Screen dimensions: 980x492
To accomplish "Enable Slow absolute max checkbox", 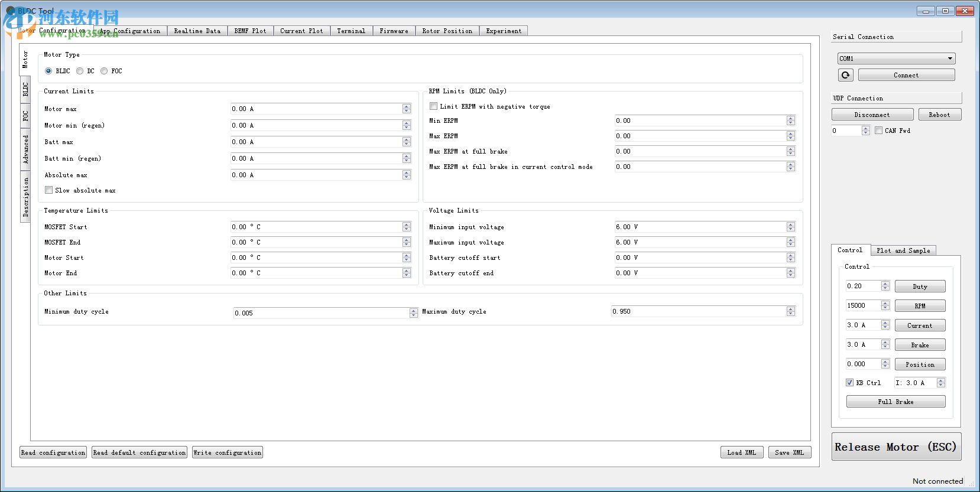I will pyautogui.click(x=48, y=190).
